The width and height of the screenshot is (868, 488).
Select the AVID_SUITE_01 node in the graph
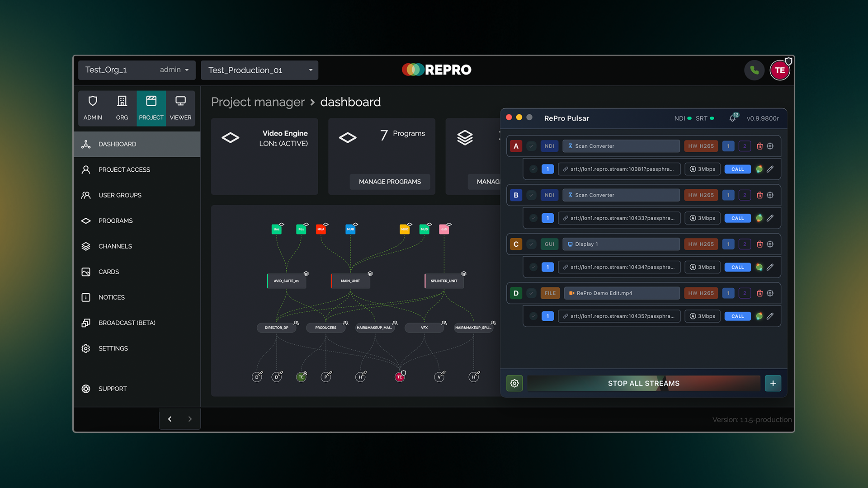point(287,281)
